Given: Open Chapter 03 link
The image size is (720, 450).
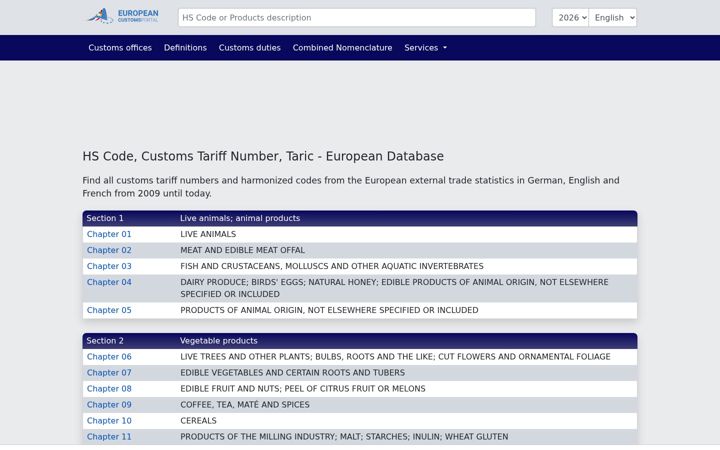Looking at the screenshot, I should (x=109, y=266).
